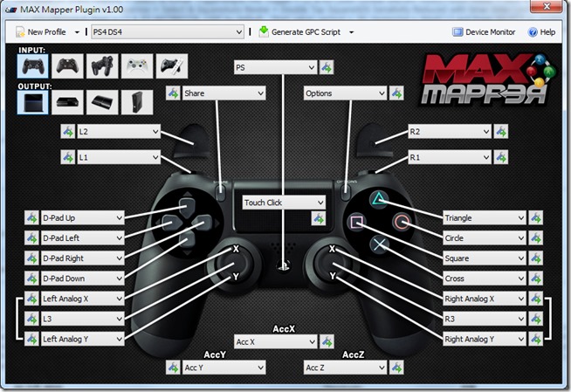Open the L3 mapping dropdown
This screenshot has height=392, width=571.
pyautogui.click(x=83, y=319)
